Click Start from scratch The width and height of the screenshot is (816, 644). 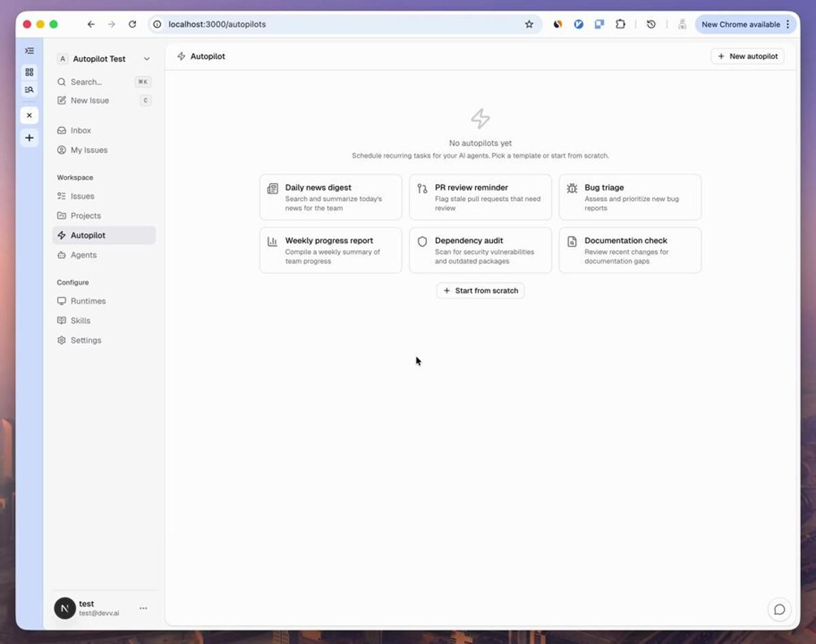pos(480,291)
